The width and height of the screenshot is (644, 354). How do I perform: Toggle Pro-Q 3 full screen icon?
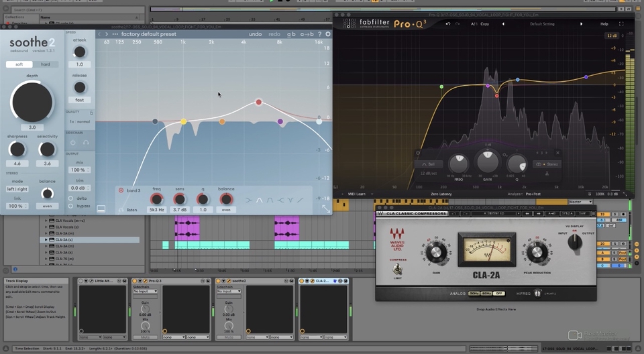621,24
